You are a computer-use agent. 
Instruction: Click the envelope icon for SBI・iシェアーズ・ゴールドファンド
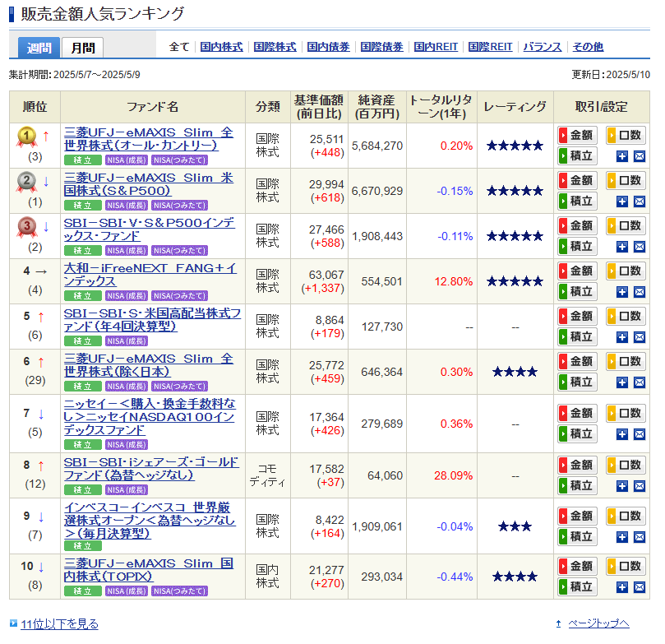[640, 486]
